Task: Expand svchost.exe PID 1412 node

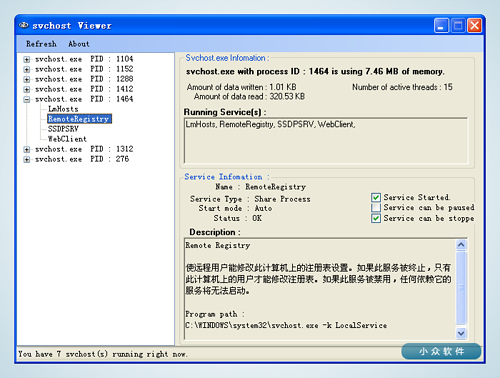Action: [x=27, y=89]
